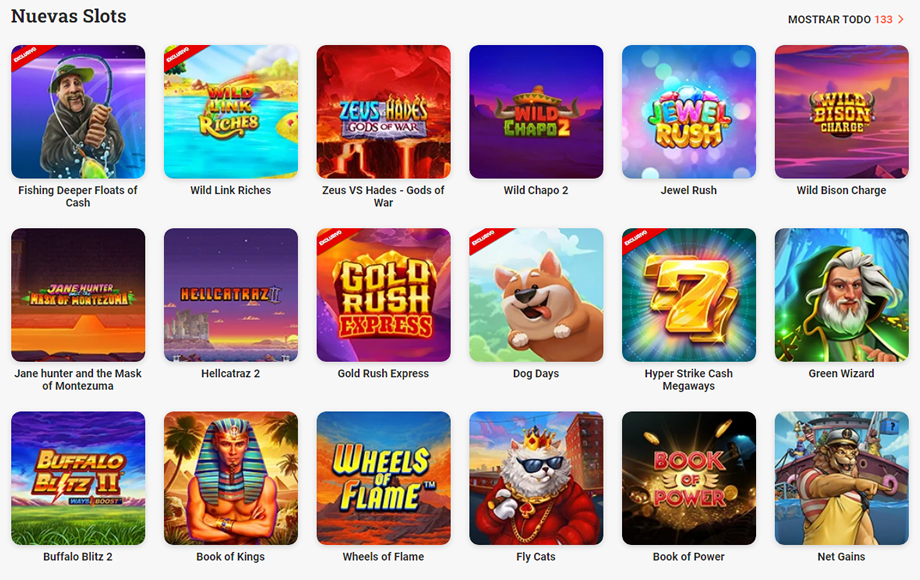Select Zeus VS Hades Gods of War tile
This screenshot has width=920, height=580.
[384, 111]
